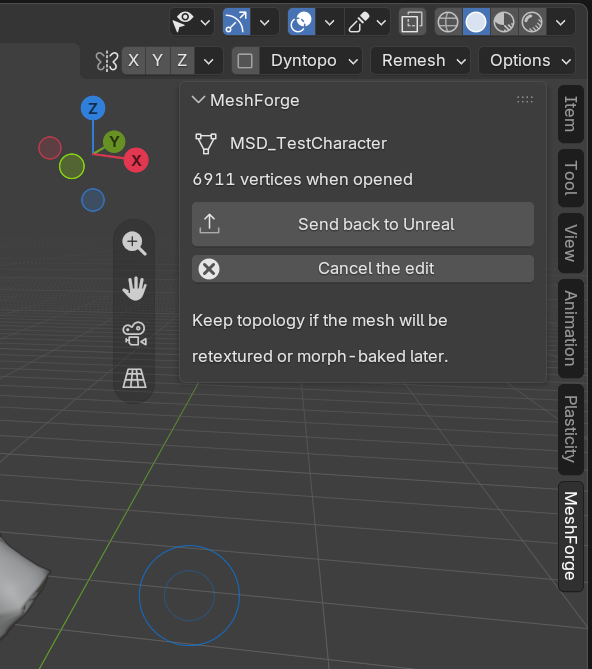This screenshot has width=592, height=669.
Task: Toggle the selectability and visibility icon
Action: (x=183, y=21)
